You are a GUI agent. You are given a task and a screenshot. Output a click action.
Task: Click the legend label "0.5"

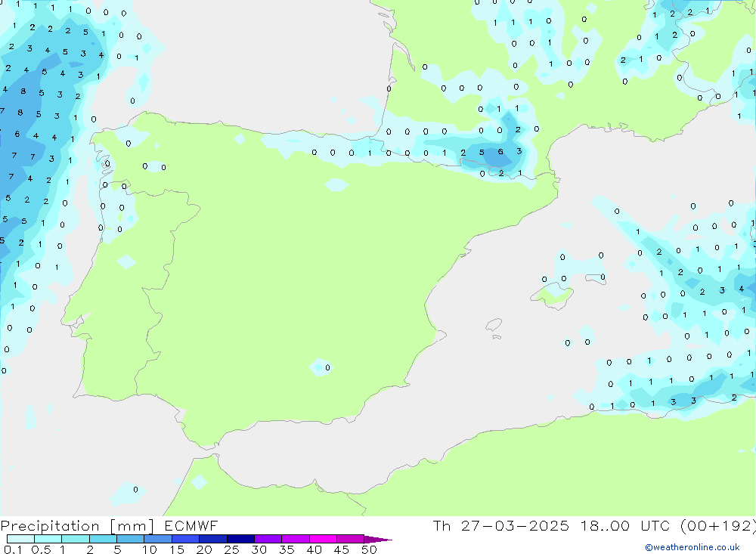41,549
